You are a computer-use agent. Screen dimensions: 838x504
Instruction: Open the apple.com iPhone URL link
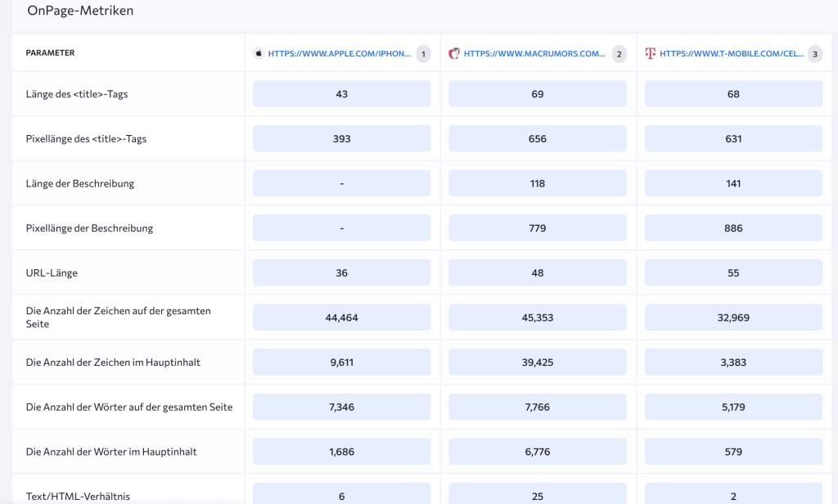coord(338,53)
